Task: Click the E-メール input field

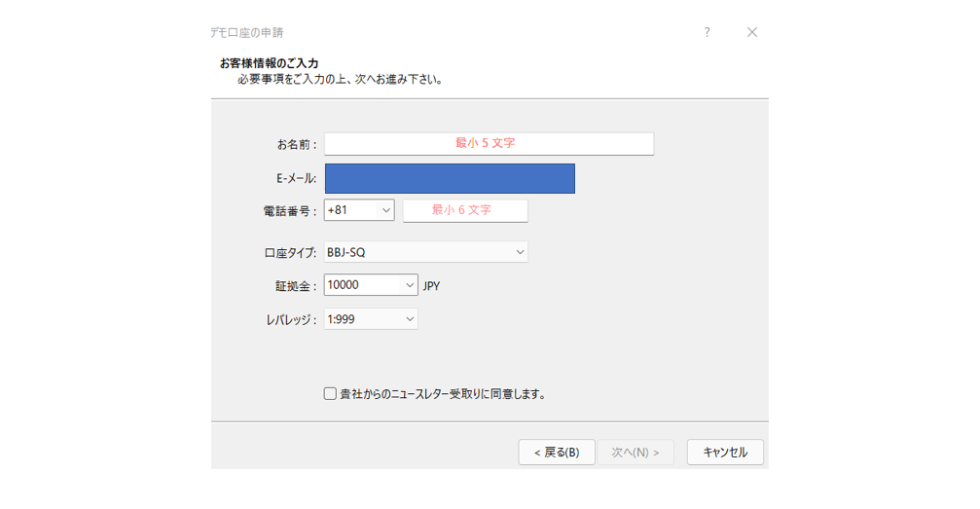Action: [450, 179]
